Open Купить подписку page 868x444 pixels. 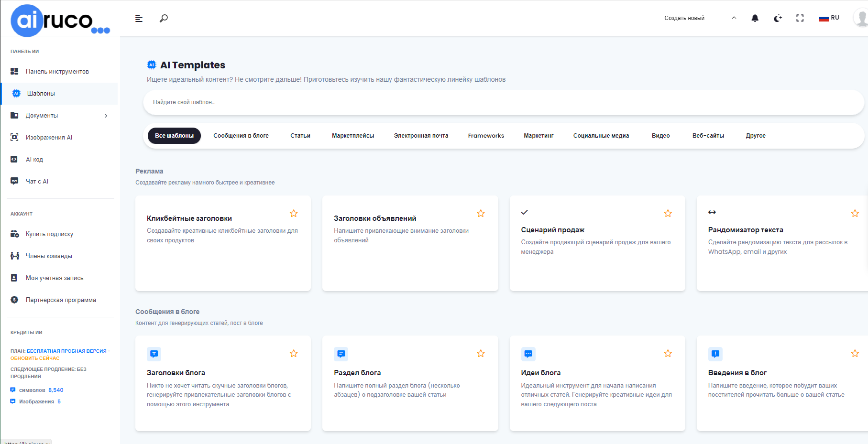coord(49,234)
